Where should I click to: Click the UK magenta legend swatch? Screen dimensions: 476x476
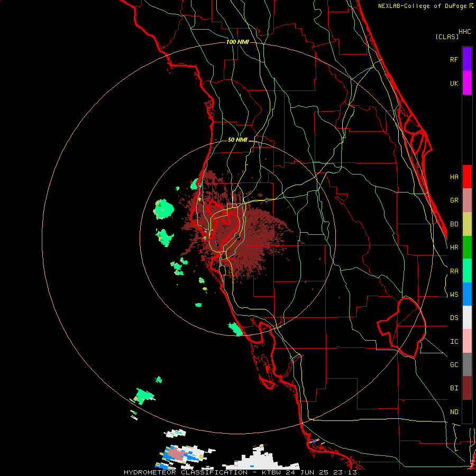coord(467,83)
